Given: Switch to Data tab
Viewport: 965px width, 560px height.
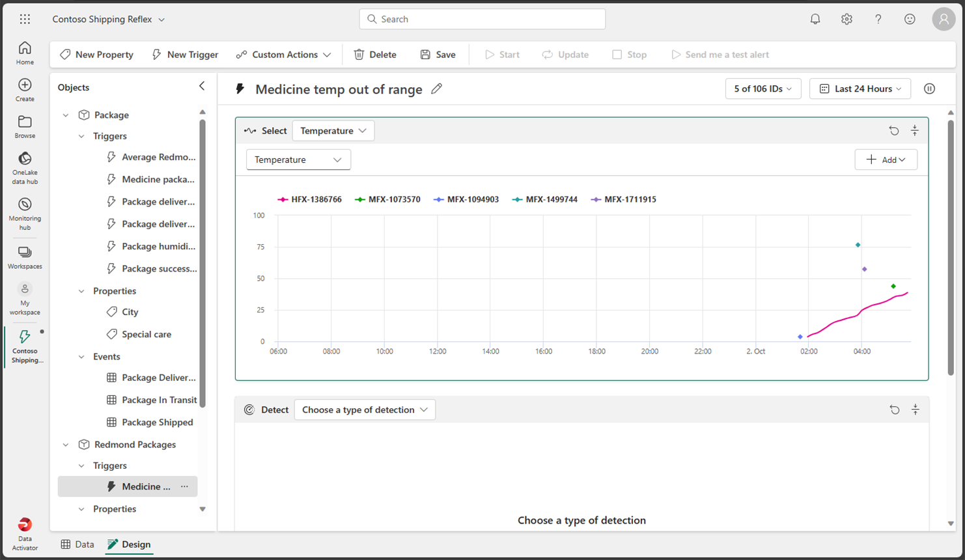Looking at the screenshot, I should coord(77,544).
